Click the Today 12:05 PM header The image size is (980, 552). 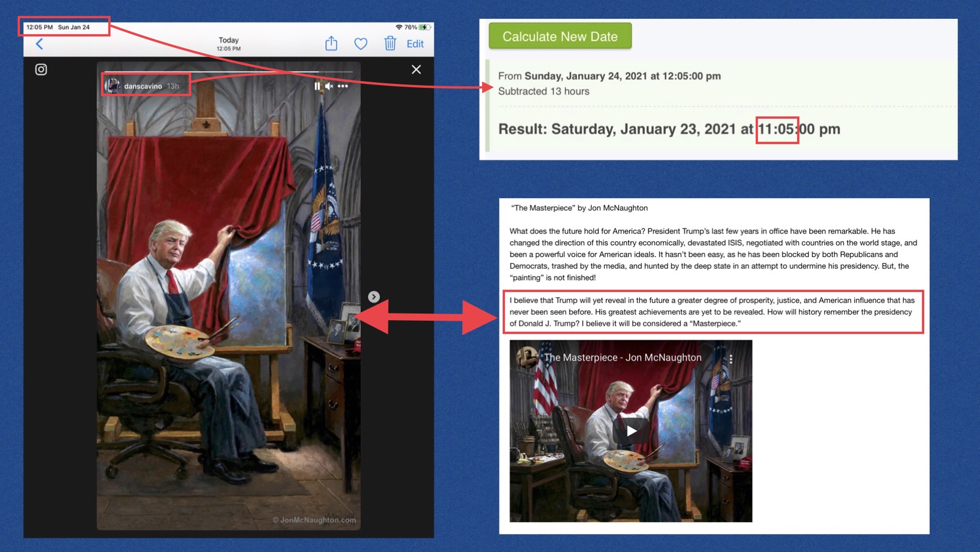pyautogui.click(x=229, y=44)
